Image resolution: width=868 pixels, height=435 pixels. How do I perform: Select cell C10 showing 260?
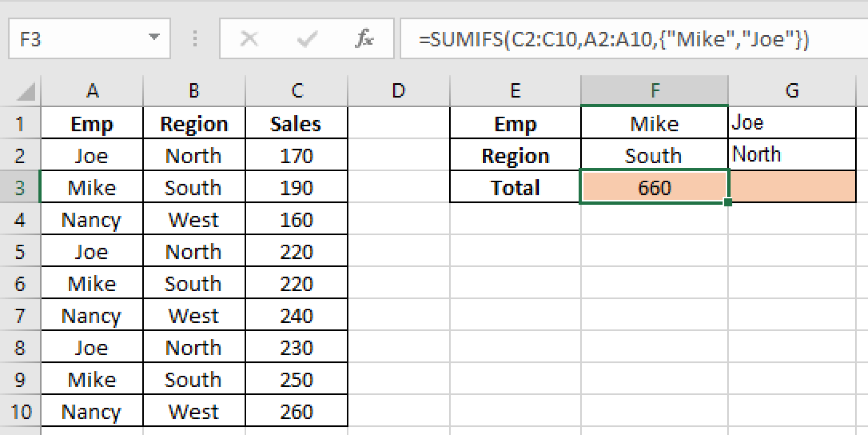pos(296,411)
